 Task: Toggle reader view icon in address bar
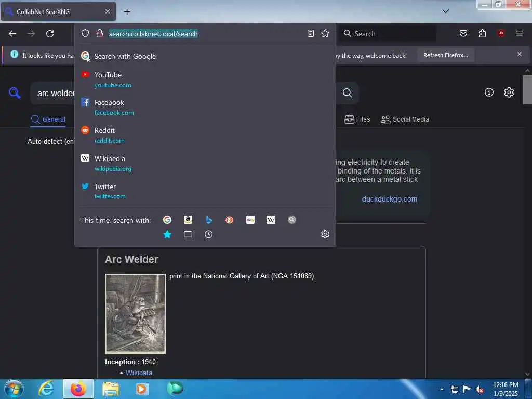pyautogui.click(x=311, y=33)
